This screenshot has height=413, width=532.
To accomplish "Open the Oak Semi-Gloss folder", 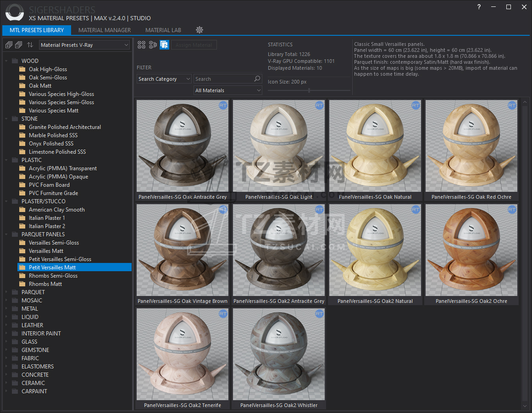I will pyautogui.click(x=48, y=78).
